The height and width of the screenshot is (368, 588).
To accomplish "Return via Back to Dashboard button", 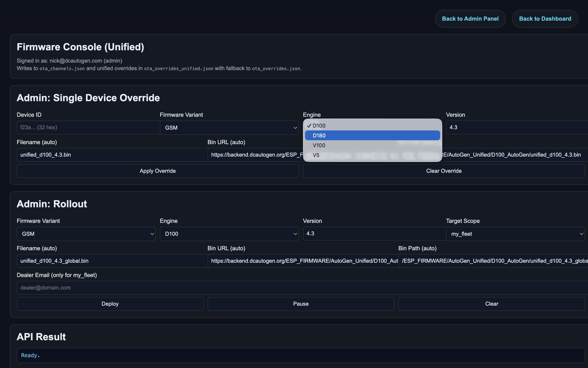I will click(x=545, y=19).
